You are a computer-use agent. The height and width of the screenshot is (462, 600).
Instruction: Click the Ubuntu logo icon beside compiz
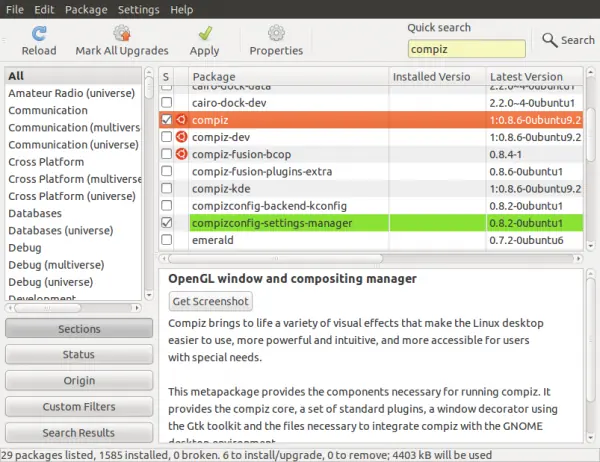pyautogui.click(x=181, y=120)
